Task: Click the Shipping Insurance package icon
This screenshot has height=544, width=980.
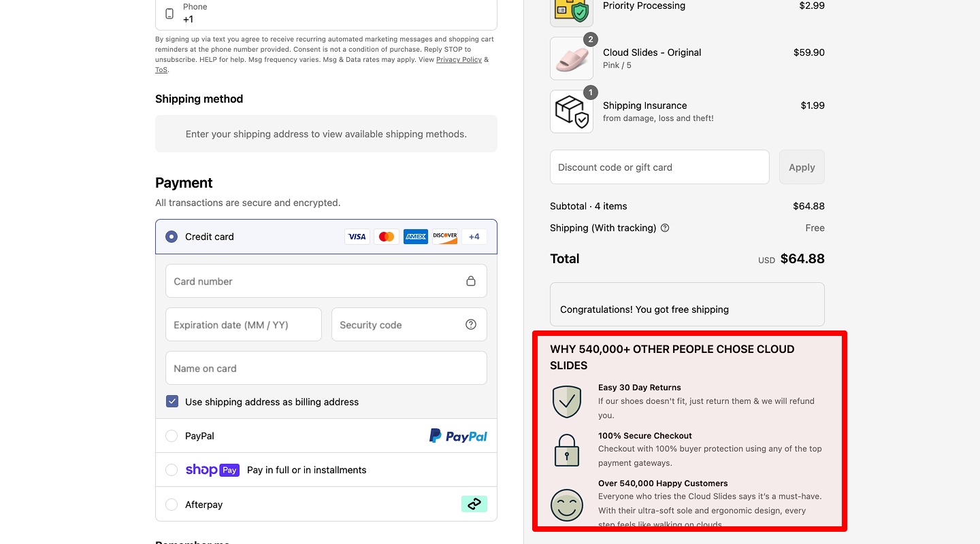Action: click(x=571, y=112)
